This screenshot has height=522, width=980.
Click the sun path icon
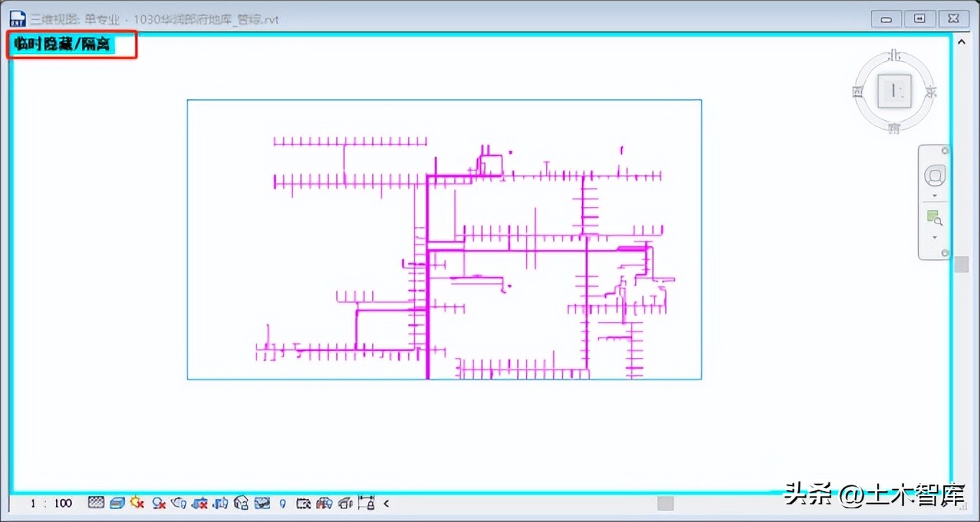137,503
